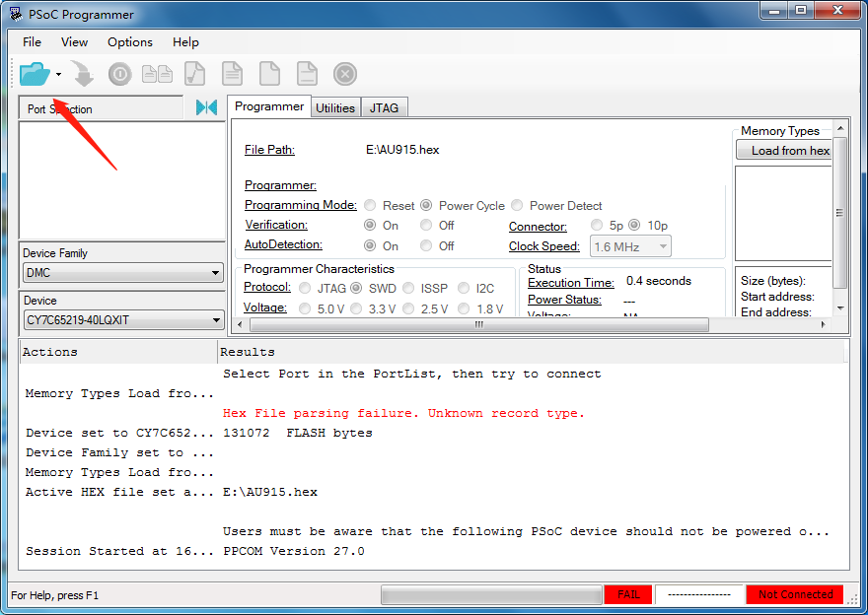Click the Actions column header
868x615 pixels.
[118, 352]
